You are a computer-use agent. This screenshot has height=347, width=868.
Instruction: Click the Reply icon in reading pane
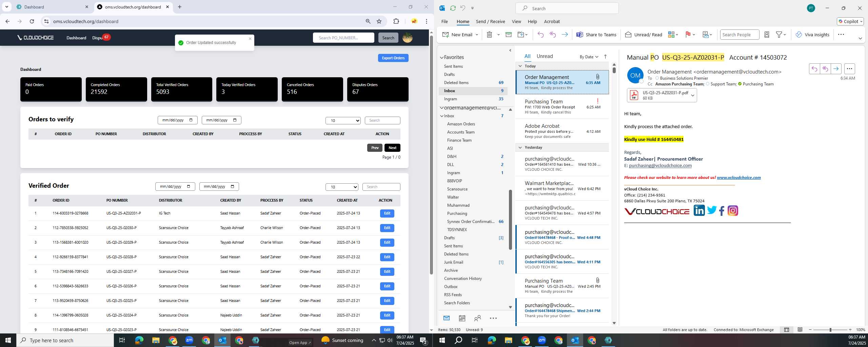pyautogui.click(x=814, y=69)
